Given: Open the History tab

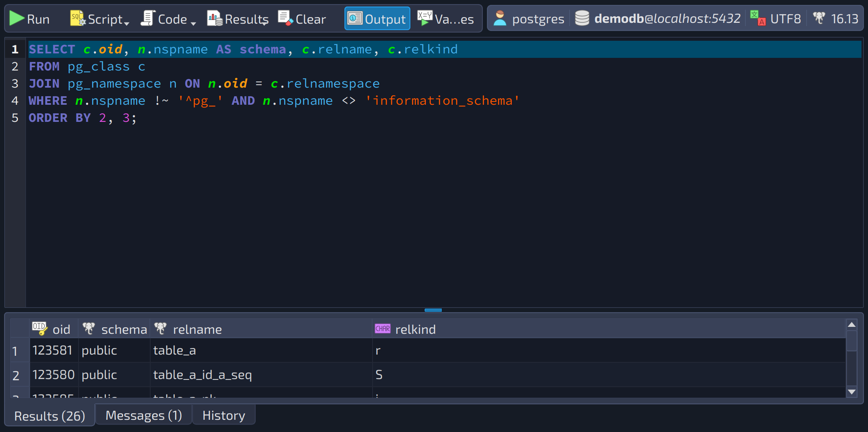Looking at the screenshot, I should pos(224,415).
